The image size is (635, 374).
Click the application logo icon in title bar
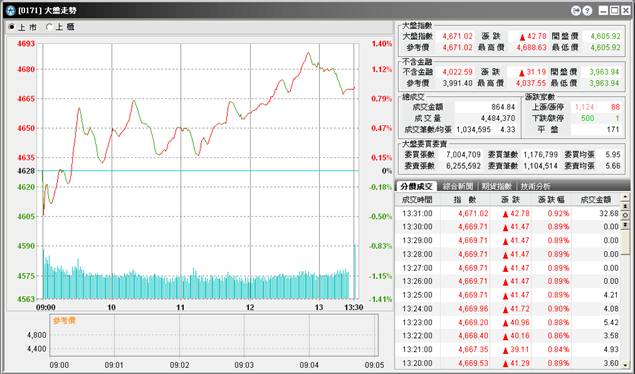point(11,11)
